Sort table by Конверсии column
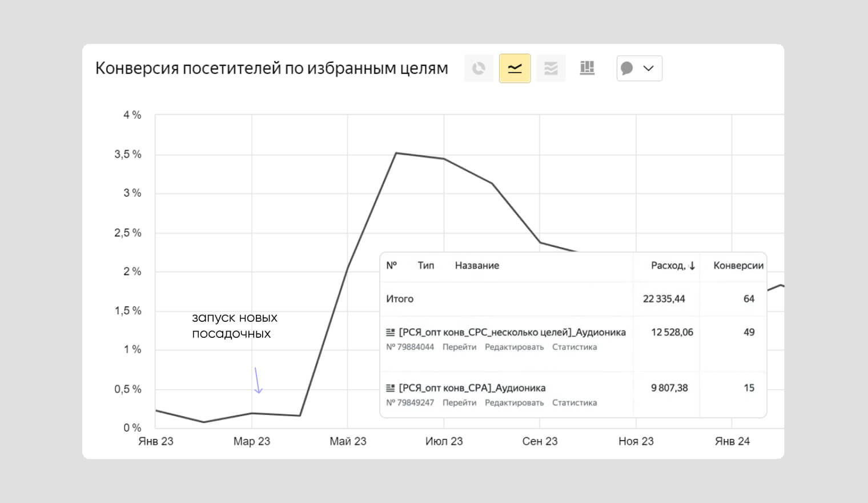 click(x=738, y=266)
